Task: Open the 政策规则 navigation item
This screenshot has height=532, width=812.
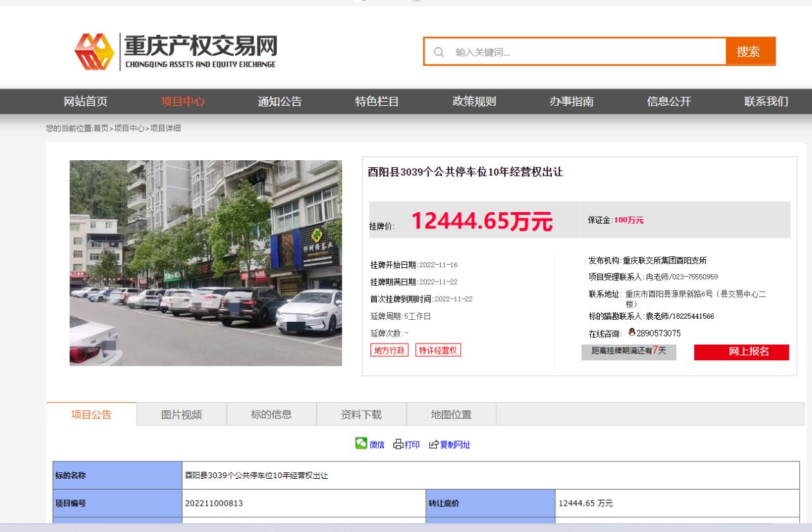Action: (x=474, y=101)
